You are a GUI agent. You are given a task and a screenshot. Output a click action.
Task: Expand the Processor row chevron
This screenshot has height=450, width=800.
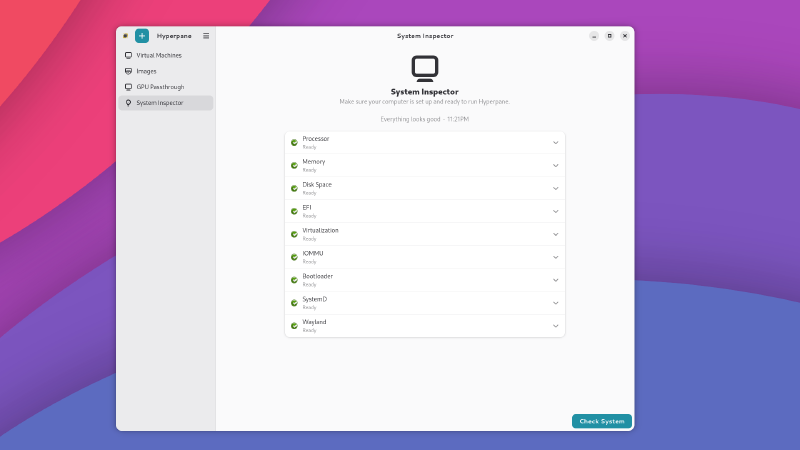click(x=556, y=142)
